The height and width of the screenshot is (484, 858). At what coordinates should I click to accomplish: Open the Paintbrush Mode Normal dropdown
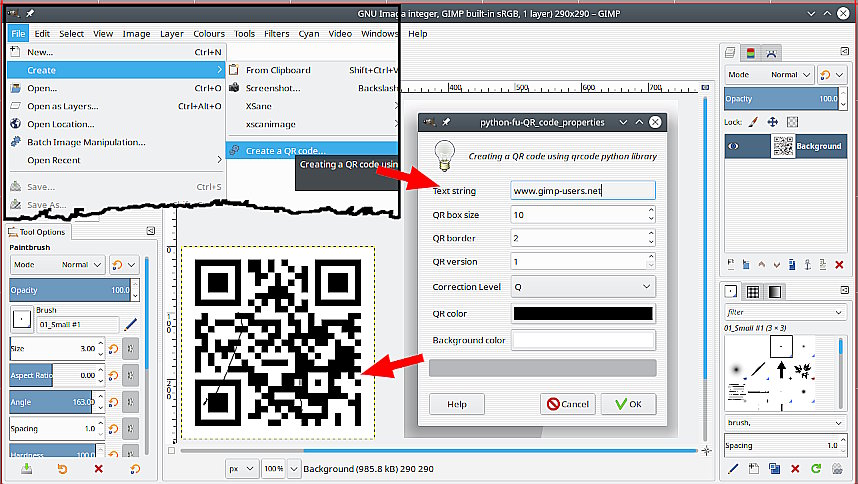pos(57,265)
